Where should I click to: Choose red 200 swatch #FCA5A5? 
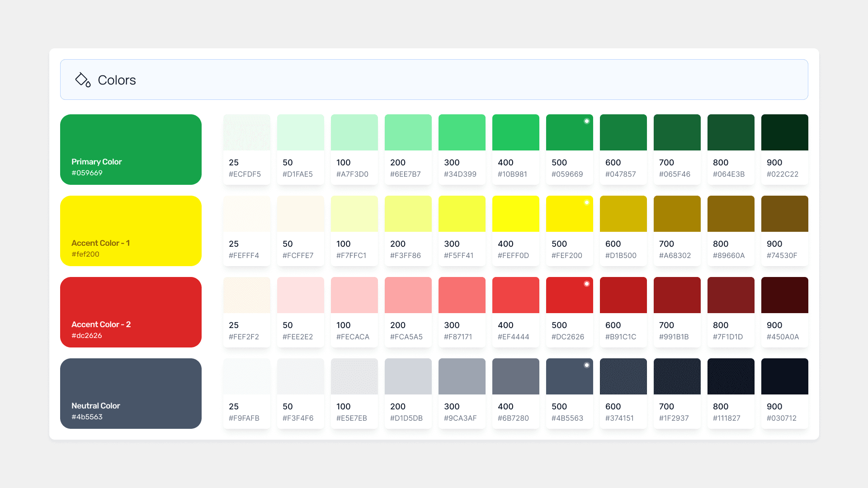(408, 295)
